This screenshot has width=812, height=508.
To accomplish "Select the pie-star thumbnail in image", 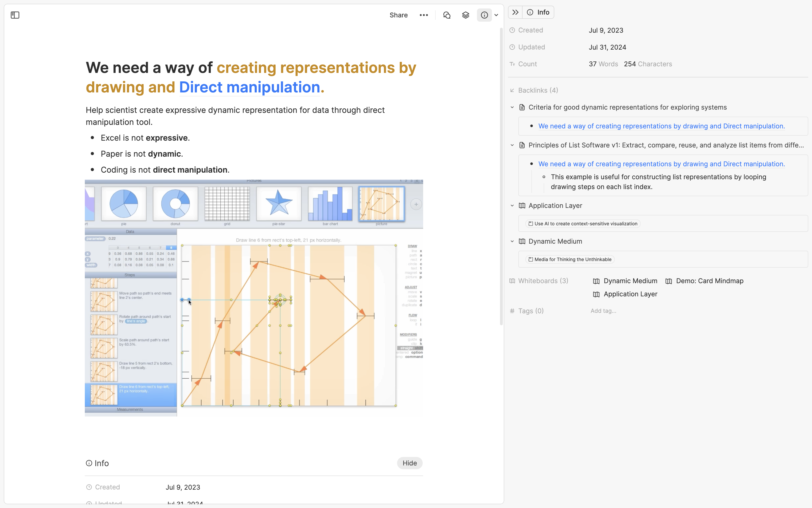I will [278, 204].
